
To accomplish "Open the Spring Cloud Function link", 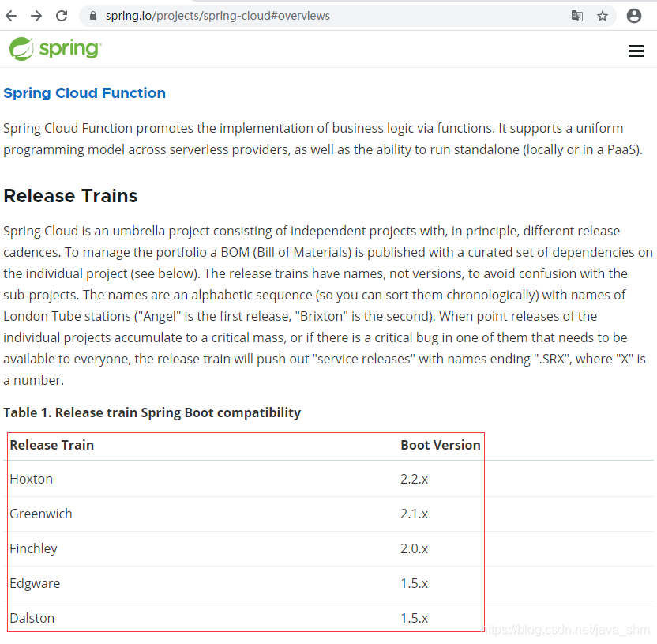I will (x=84, y=92).
